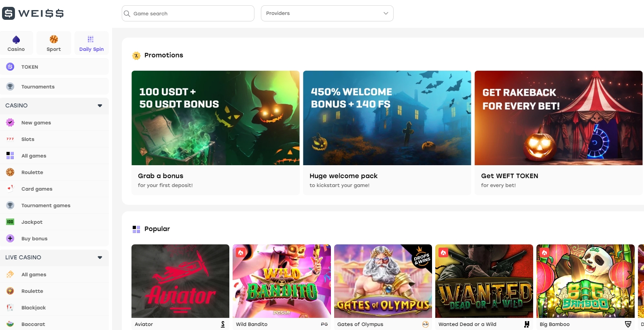The image size is (644, 330).
Task: Open the Get Rakeback promotion banner
Action: (558, 118)
